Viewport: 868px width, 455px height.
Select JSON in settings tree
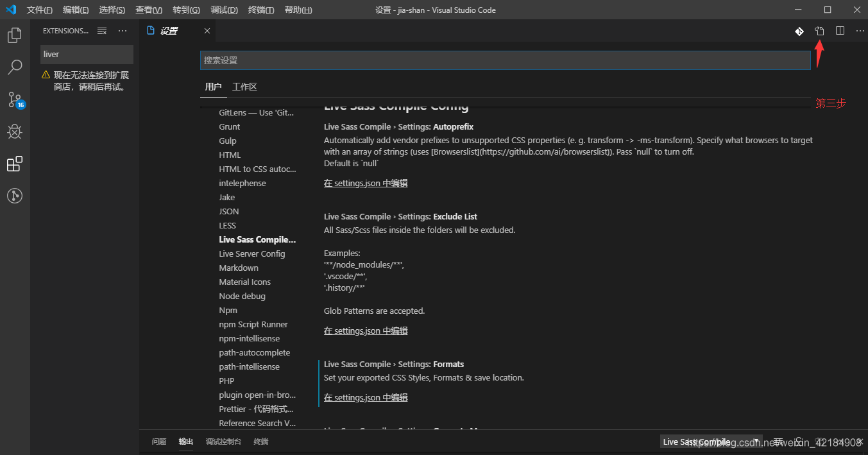[x=229, y=211]
